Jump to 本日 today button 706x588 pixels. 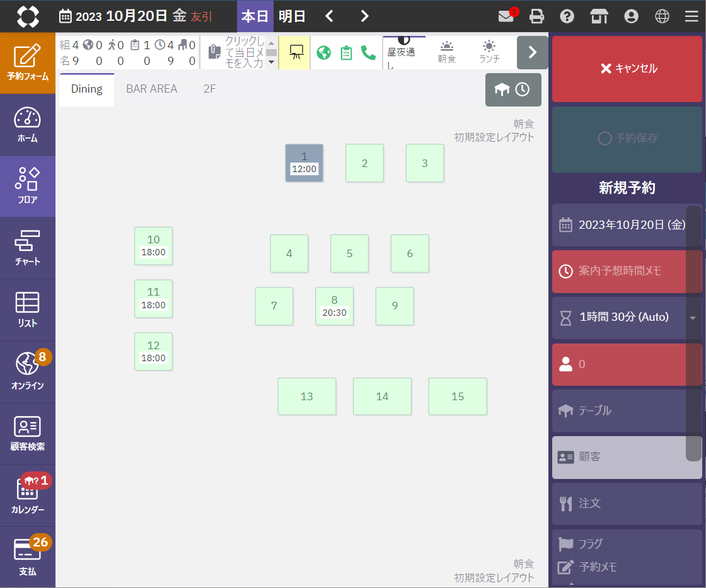(255, 16)
